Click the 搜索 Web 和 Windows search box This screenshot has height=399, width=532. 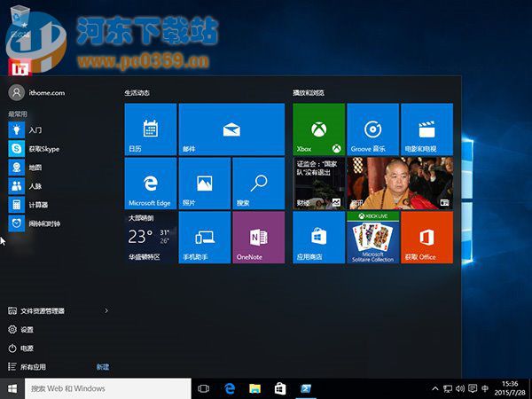click(108, 388)
